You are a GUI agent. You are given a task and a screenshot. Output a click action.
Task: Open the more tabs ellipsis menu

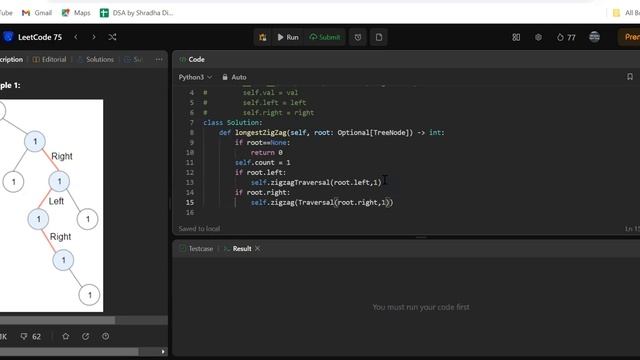(x=159, y=59)
